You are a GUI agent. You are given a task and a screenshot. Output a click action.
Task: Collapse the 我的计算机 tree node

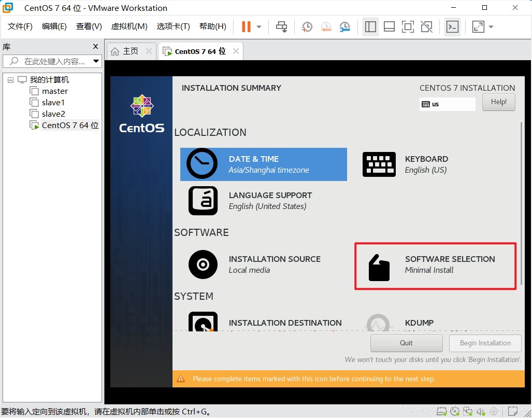pyautogui.click(x=10, y=80)
